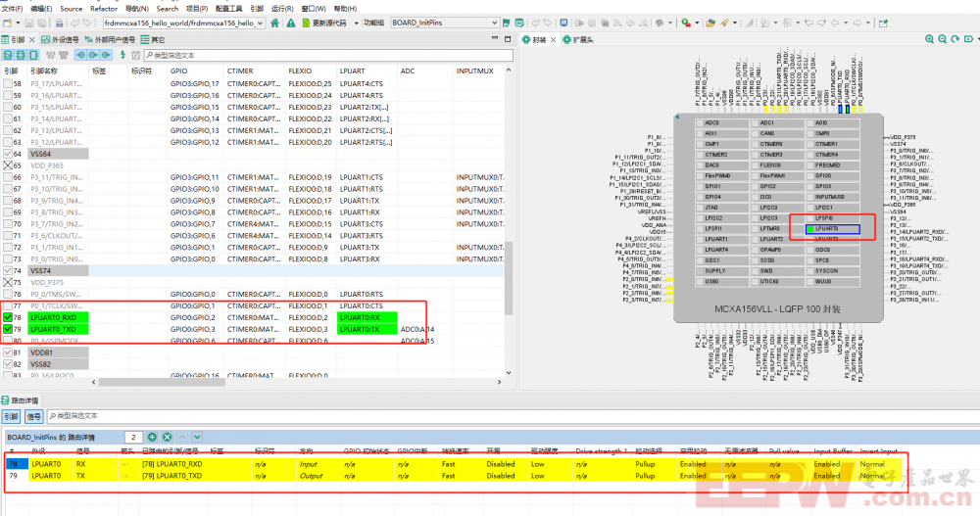Rotate the package view
This screenshot has width=980, height=516.
(955, 39)
